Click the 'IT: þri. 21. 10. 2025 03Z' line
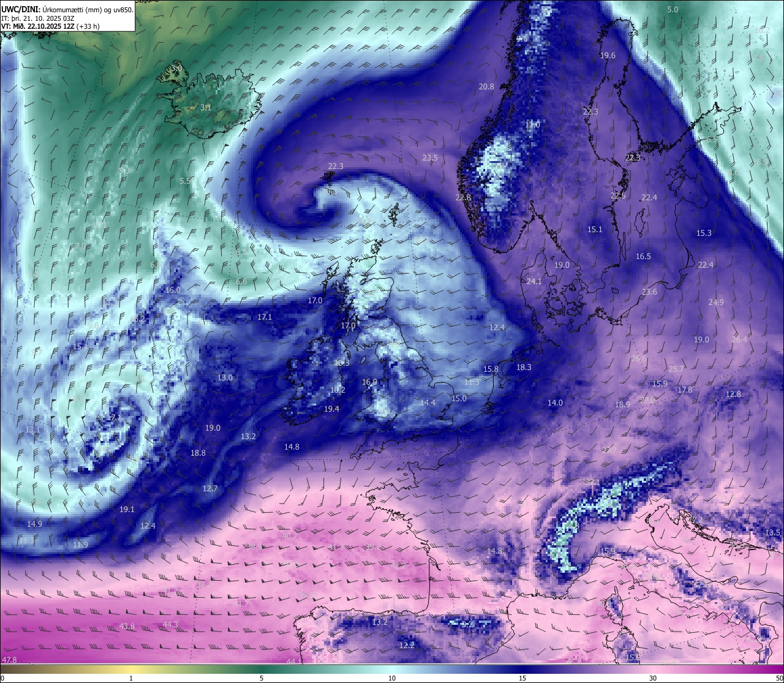This screenshot has height=683, width=784. coord(38,18)
